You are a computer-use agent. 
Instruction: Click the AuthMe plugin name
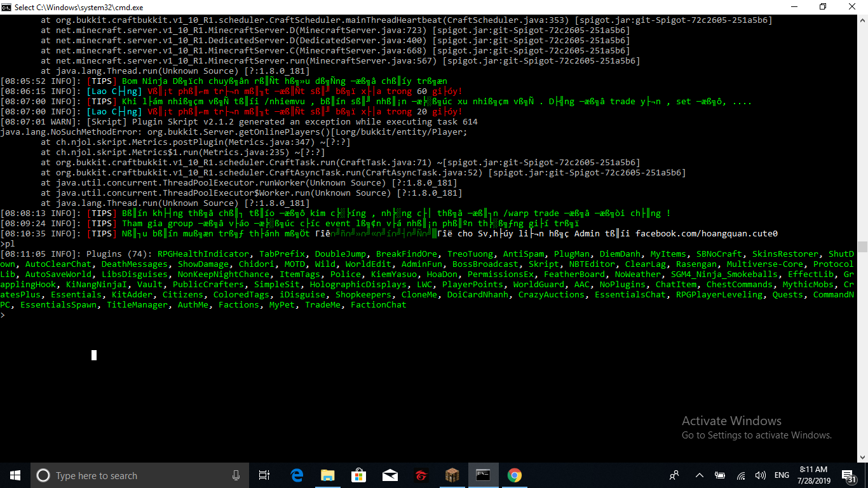coord(193,305)
